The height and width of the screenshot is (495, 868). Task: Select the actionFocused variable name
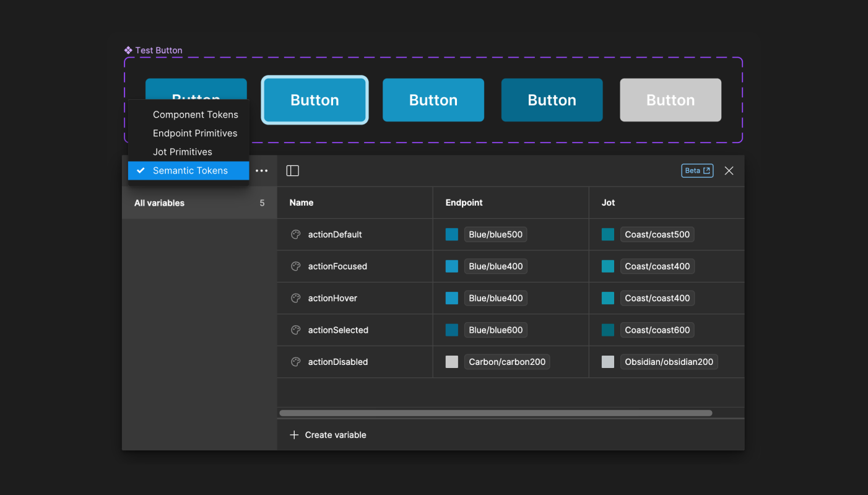(337, 266)
